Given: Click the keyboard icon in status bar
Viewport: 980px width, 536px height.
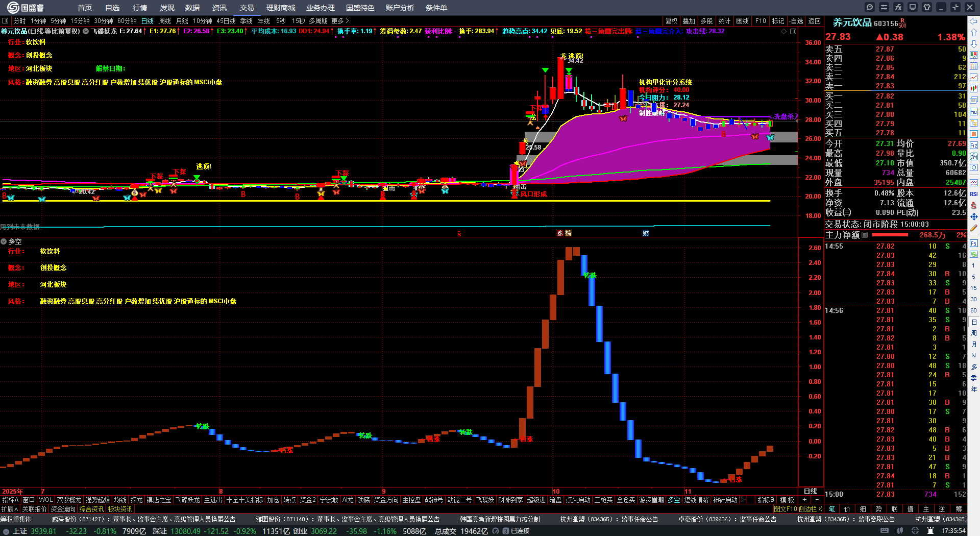Looking at the screenshot, I should 885,531.
